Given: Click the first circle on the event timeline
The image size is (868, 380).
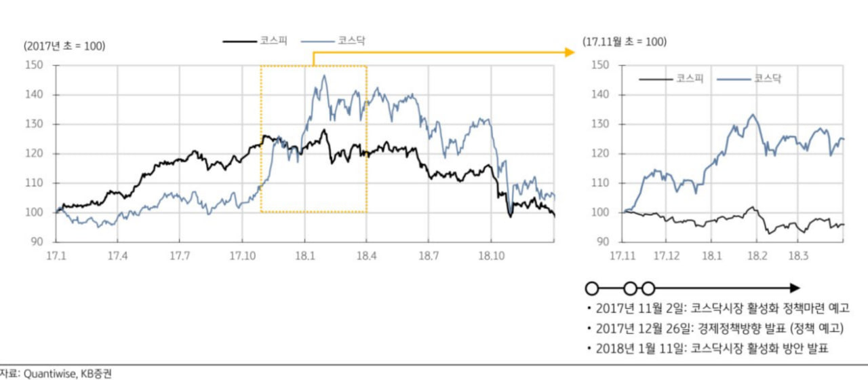Looking at the screenshot, I should (591, 288).
